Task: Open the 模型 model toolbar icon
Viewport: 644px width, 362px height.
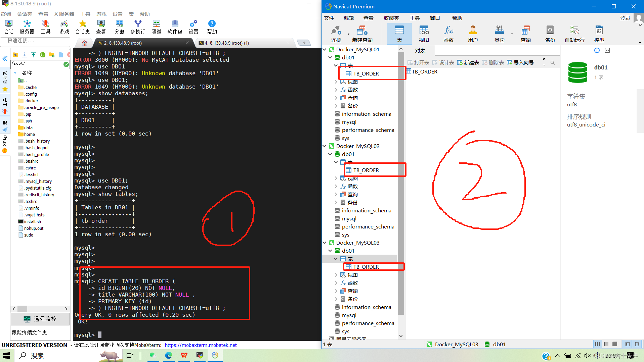Action: click(x=599, y=34)
